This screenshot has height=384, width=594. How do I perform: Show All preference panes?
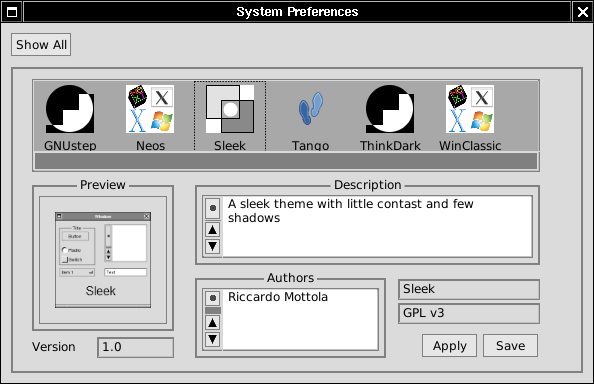[41, 45]
